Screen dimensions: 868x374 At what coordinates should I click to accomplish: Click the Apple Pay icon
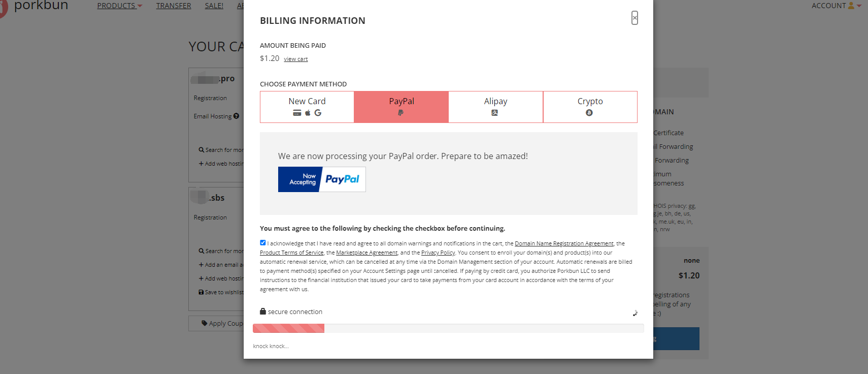[308, 113]
